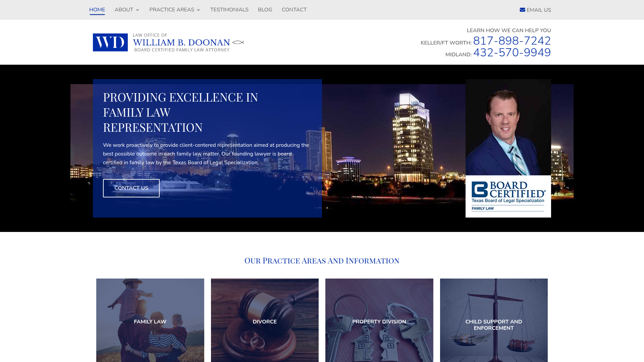Go to the Testimonials page
This screenshot has height=362, width=644.
229,10
